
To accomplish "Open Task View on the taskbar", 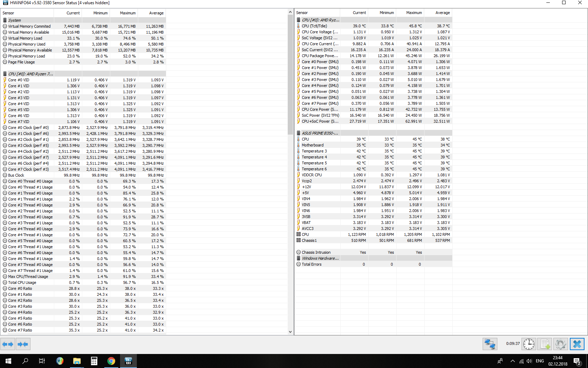I will click(x=42, y=361).
